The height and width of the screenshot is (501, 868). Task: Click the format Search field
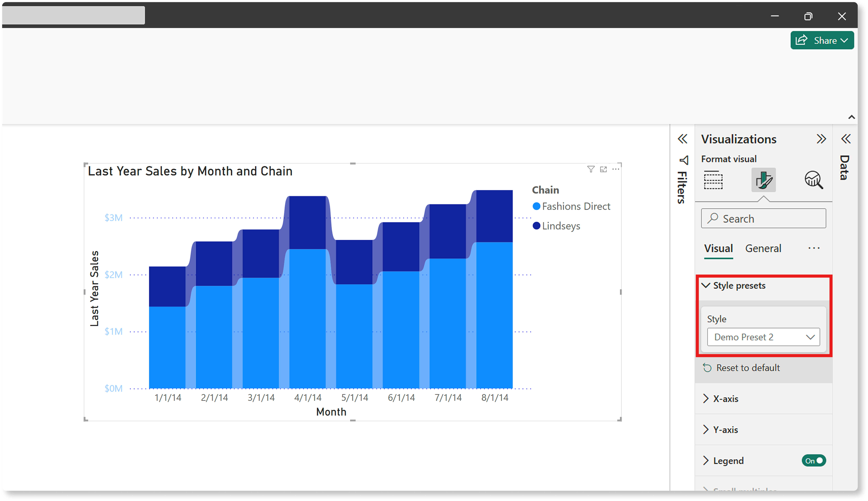(x=763, y=218)
